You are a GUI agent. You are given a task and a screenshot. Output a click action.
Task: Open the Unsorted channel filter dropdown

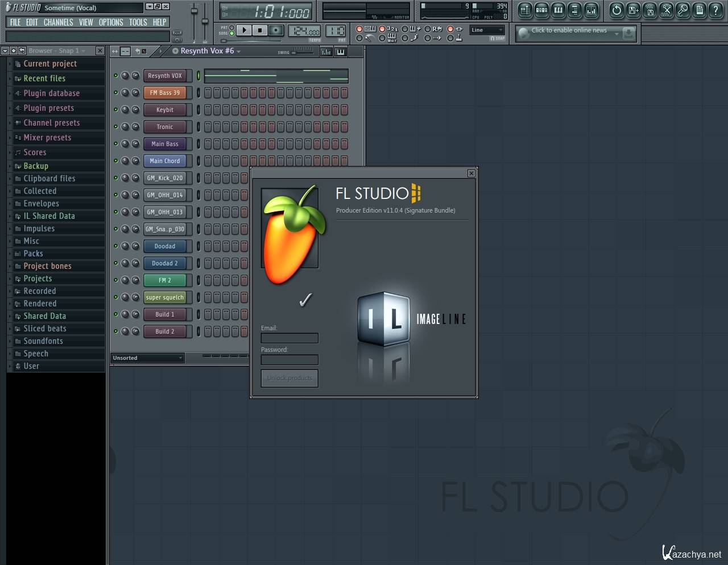[x=147, y=358]
